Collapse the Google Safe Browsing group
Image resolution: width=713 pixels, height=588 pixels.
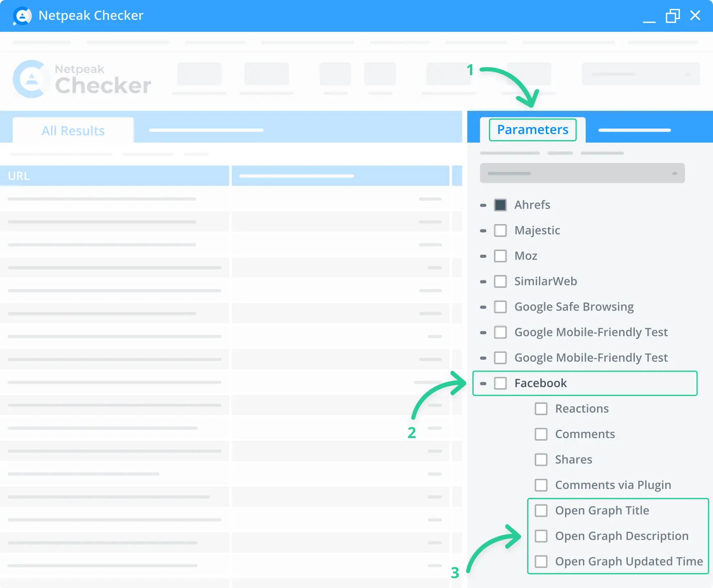483,307
